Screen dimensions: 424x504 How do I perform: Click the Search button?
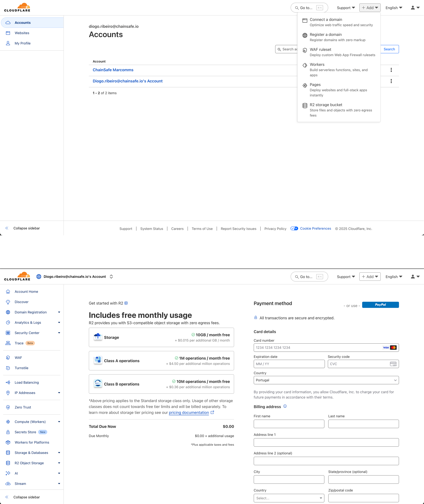coord(389,49)
